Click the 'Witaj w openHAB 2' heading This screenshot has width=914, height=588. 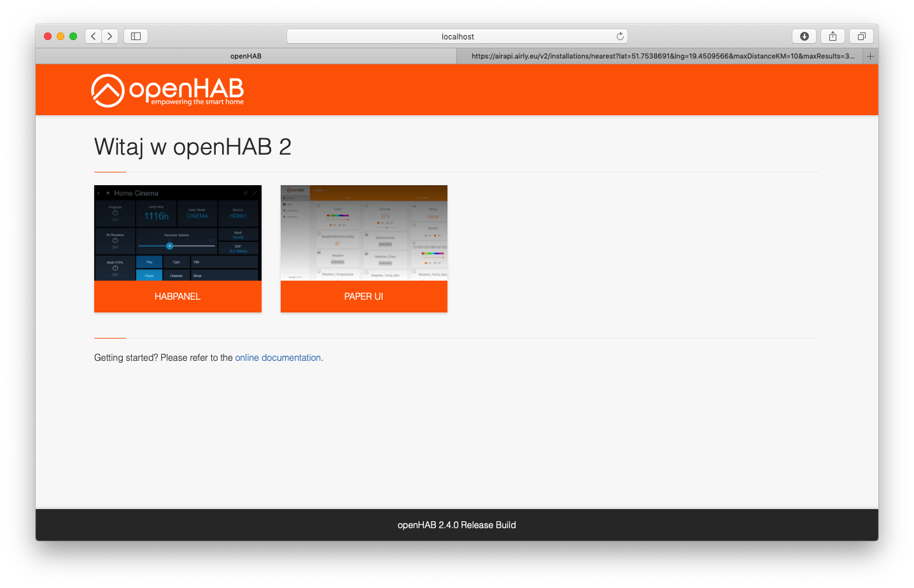(193, 147)
